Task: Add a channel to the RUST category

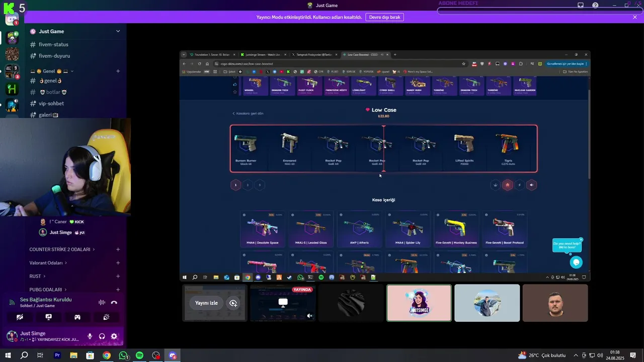Action: click(118, 276)
